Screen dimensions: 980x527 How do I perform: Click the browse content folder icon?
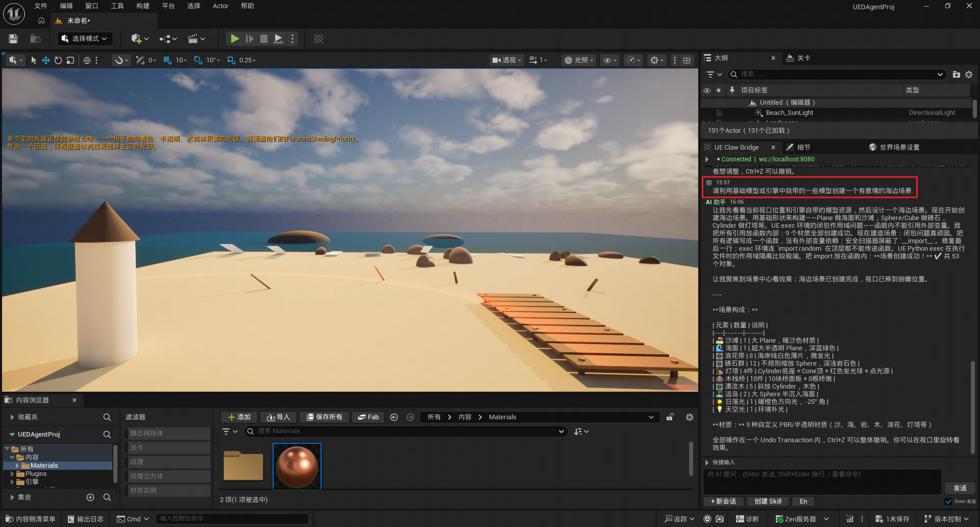[35, 39]
